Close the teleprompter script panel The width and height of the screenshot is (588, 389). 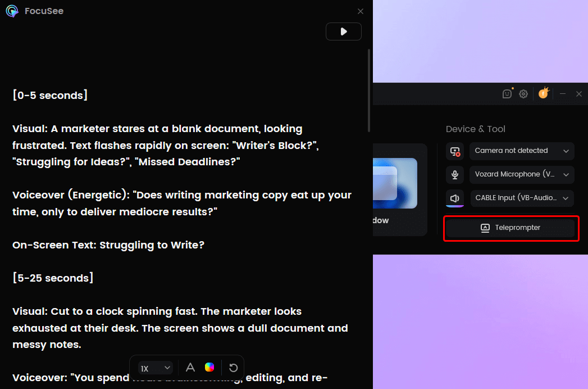(x=360, y=11)
